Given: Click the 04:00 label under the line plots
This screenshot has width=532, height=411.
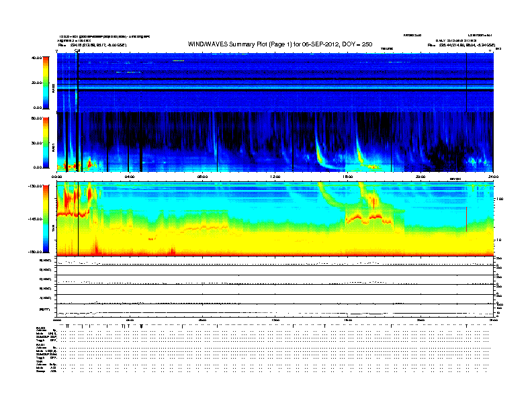Looking at the screenshot, I should tap(130, 320).
